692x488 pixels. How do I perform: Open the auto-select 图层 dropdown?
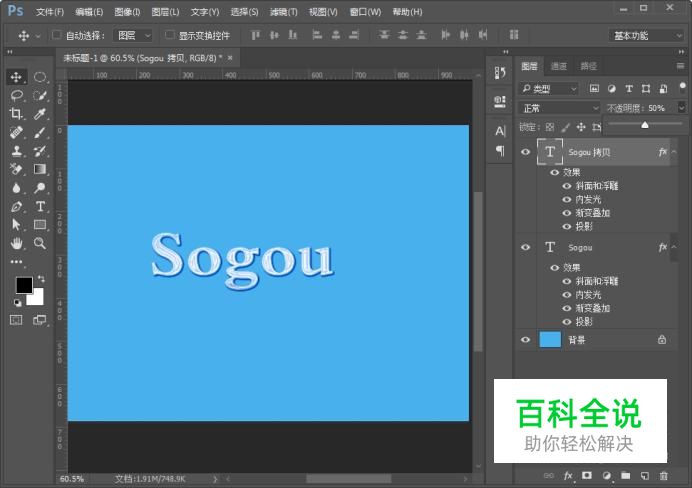133,35
